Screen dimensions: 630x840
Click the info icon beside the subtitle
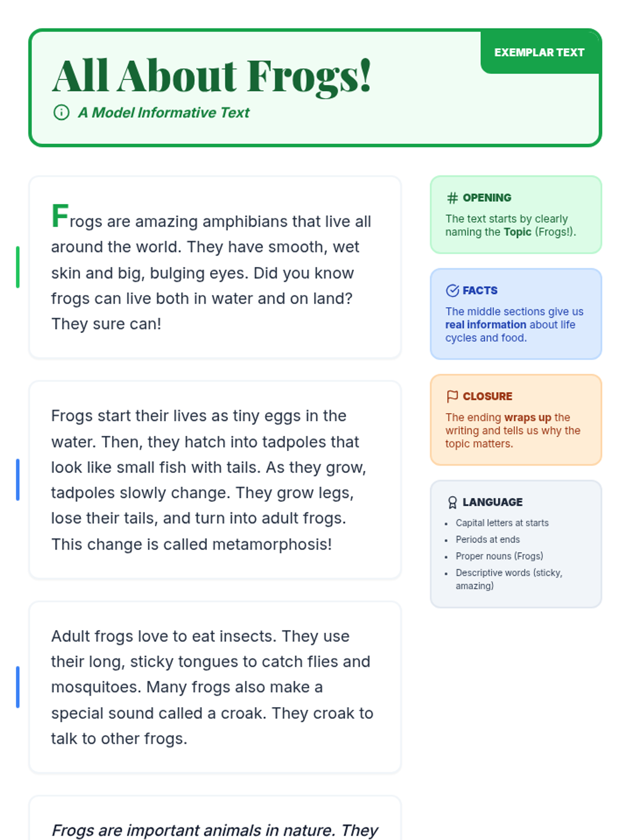point(61,112)
